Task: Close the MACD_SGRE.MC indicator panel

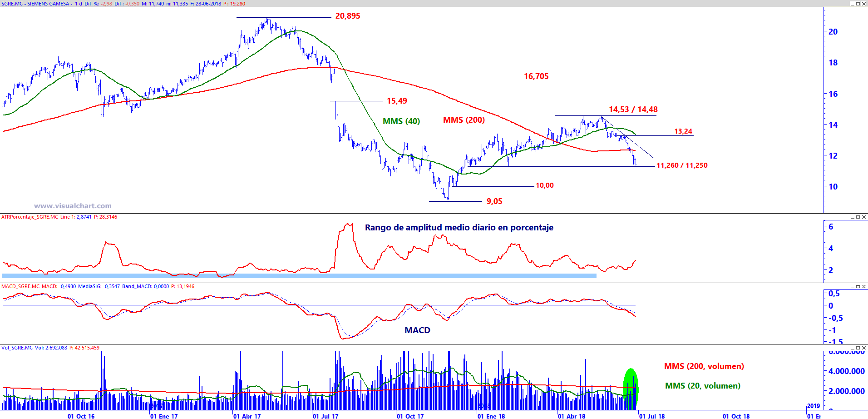Action: [864, 287]
